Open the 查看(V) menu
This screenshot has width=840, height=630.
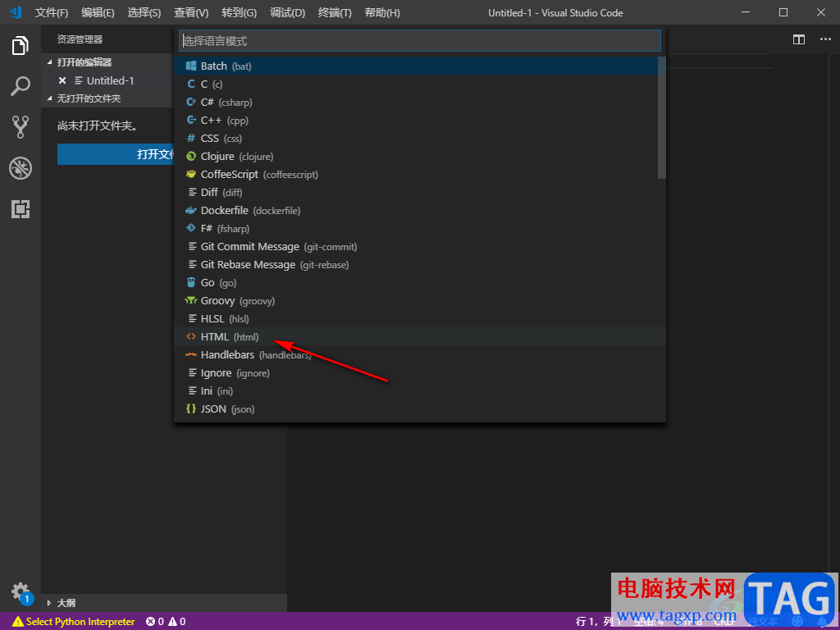(191, 12)
